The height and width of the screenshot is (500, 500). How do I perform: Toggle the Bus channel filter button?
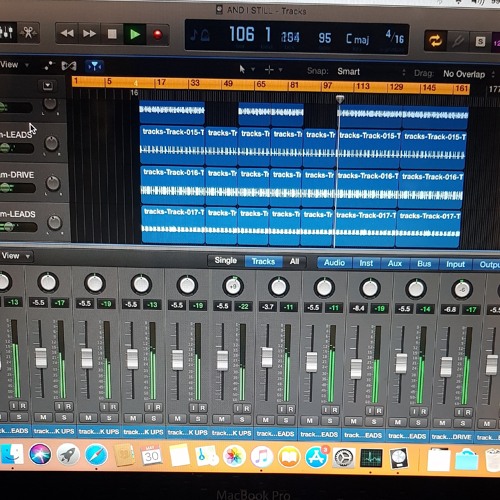pos(424,264)
